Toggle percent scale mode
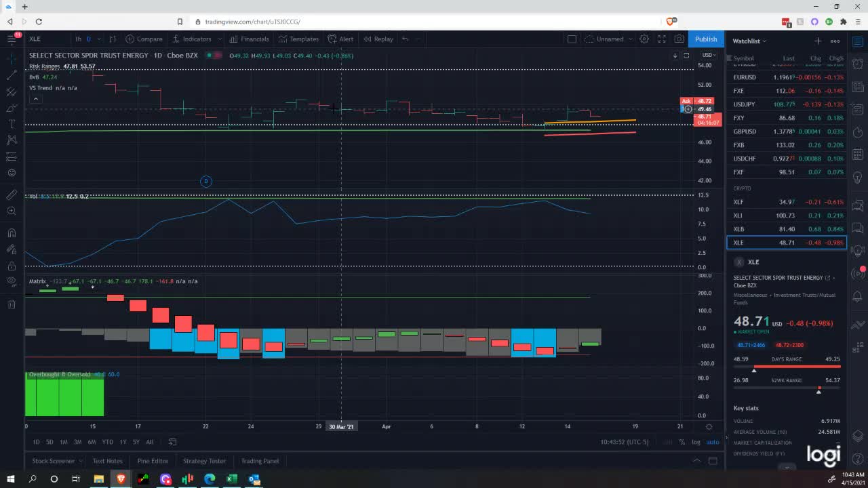The height and width of the screenshot is (488, 868). [682, 442]
